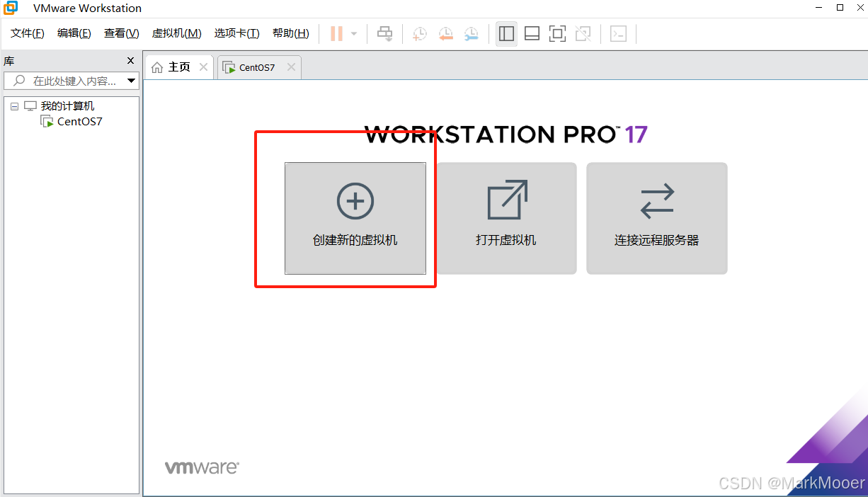
Task: Close the CentOS7 tab
Action: pyautogui.click(x=291, y=67)
